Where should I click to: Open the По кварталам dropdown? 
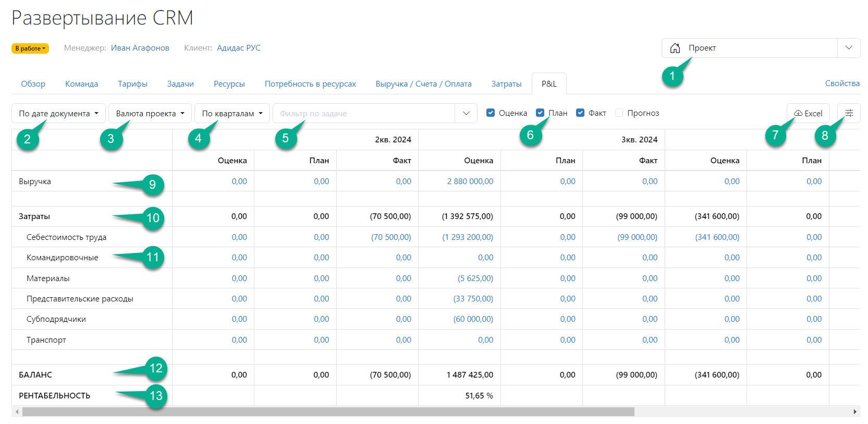232,113
